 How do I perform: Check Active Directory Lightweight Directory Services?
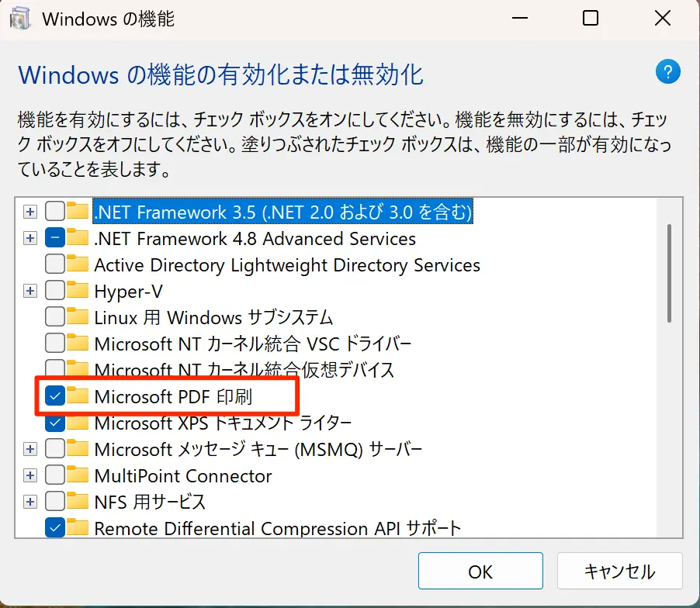55,264
